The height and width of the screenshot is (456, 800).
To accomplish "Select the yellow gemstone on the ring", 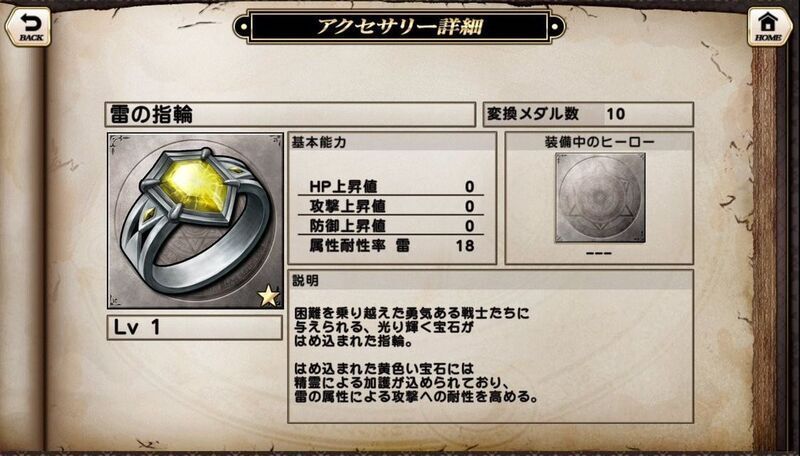I will (193, 185).
